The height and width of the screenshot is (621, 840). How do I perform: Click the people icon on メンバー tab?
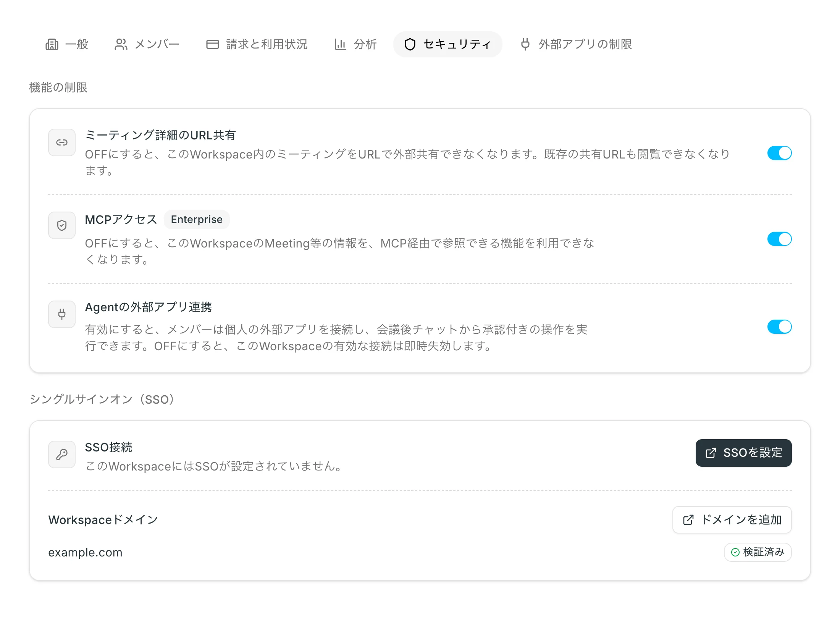coord(121,44)
